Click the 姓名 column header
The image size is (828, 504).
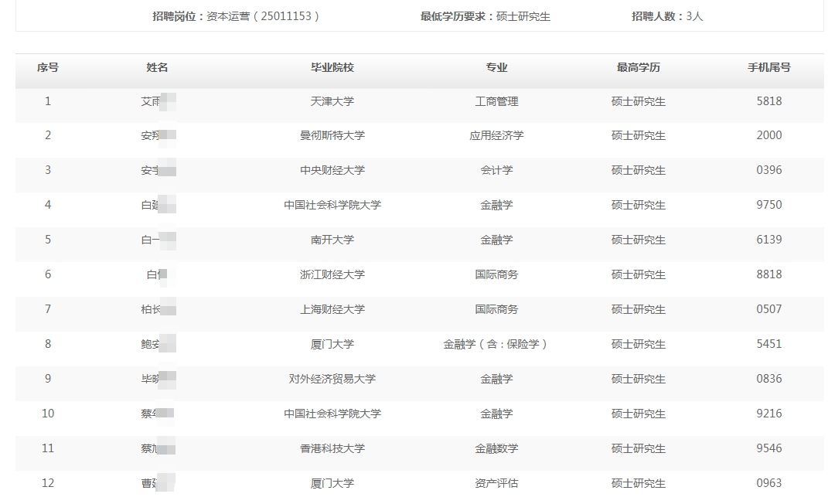[157, 68]
